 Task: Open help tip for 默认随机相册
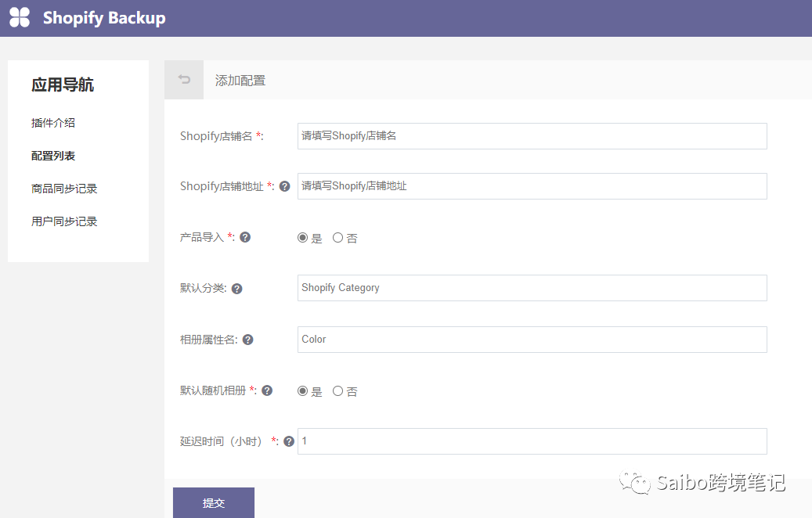click(x=267, y=390)
